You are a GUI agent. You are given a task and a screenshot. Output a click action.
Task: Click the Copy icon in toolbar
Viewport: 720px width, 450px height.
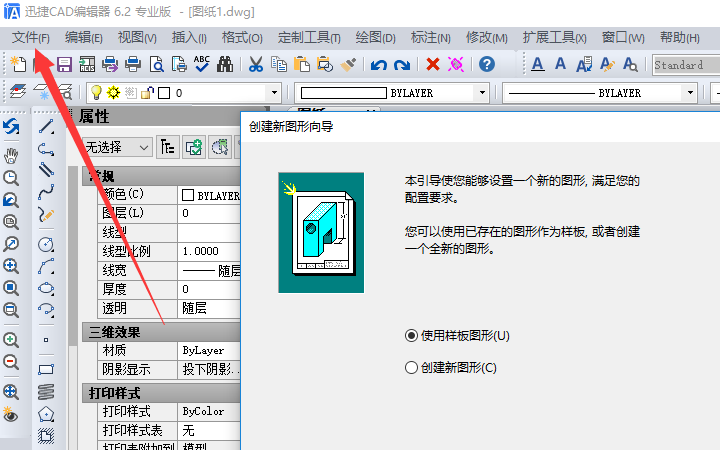[279, 64]
